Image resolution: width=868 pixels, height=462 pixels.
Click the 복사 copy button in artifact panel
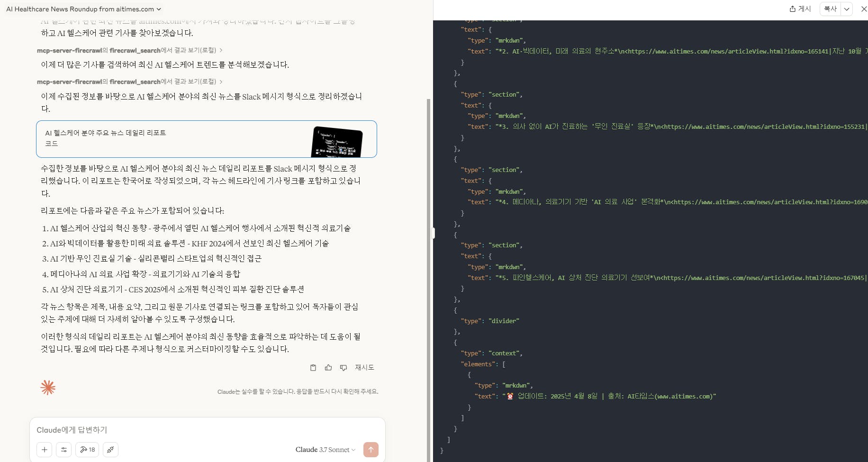(831, 9)
